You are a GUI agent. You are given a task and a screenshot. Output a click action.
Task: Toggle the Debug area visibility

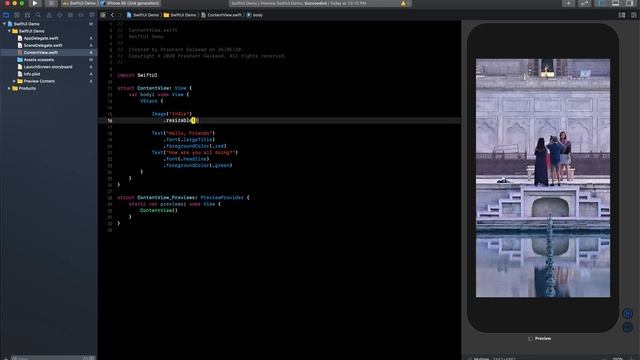click(616, 3)
